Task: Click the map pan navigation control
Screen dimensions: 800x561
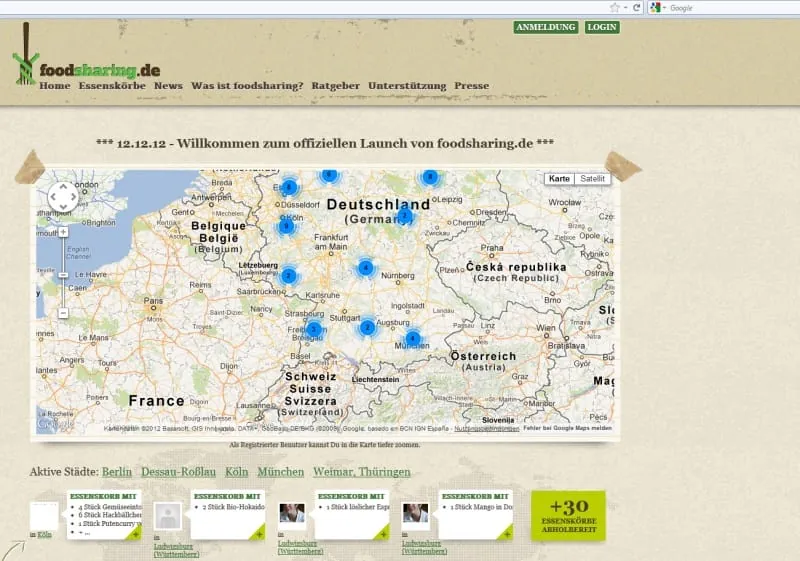Action: (62, 197)
